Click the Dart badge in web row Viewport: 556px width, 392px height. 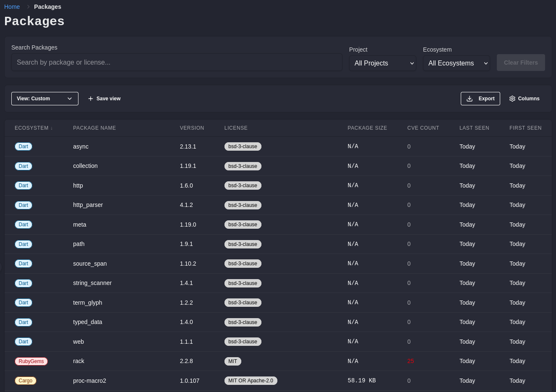click(23, 342)
